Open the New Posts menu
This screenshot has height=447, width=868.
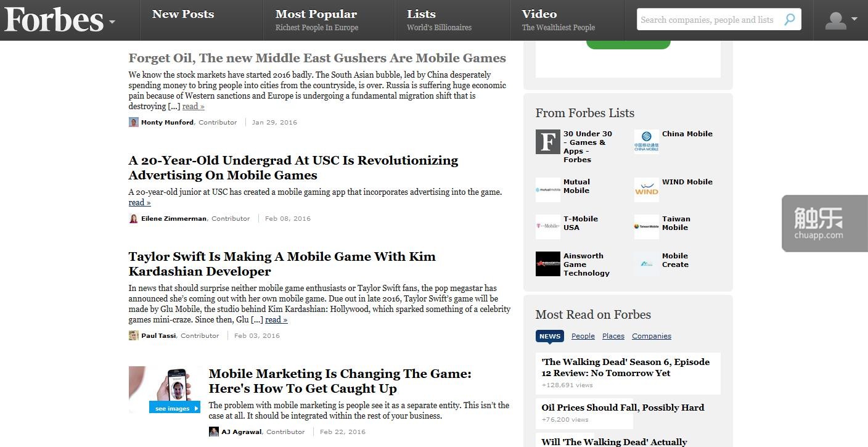[183, 14]
